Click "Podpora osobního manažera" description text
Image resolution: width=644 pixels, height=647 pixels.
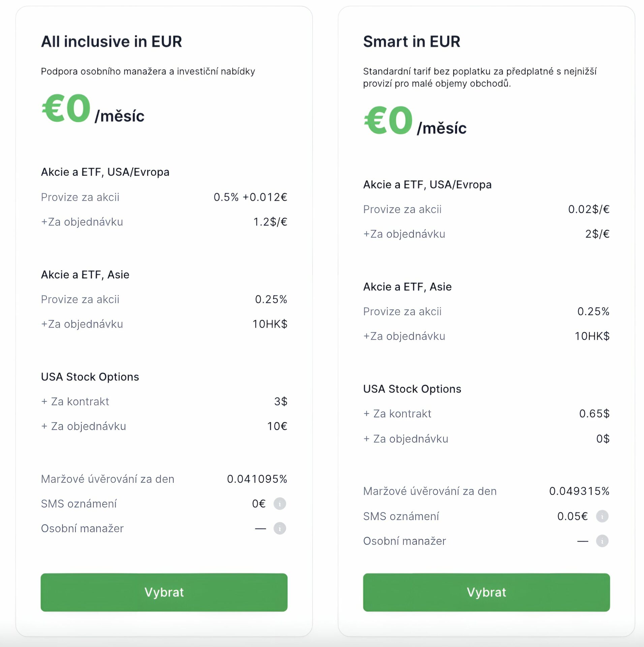[148, 71]
